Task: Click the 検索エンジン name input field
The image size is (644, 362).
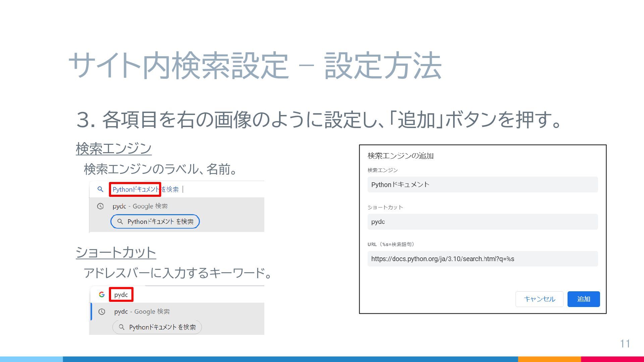Action: coord(482,185)
